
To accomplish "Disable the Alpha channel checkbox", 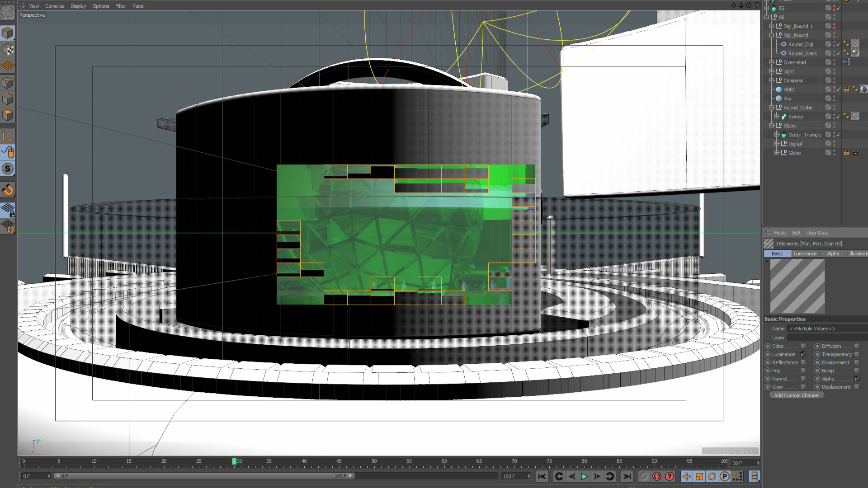I will pos(856,379).
